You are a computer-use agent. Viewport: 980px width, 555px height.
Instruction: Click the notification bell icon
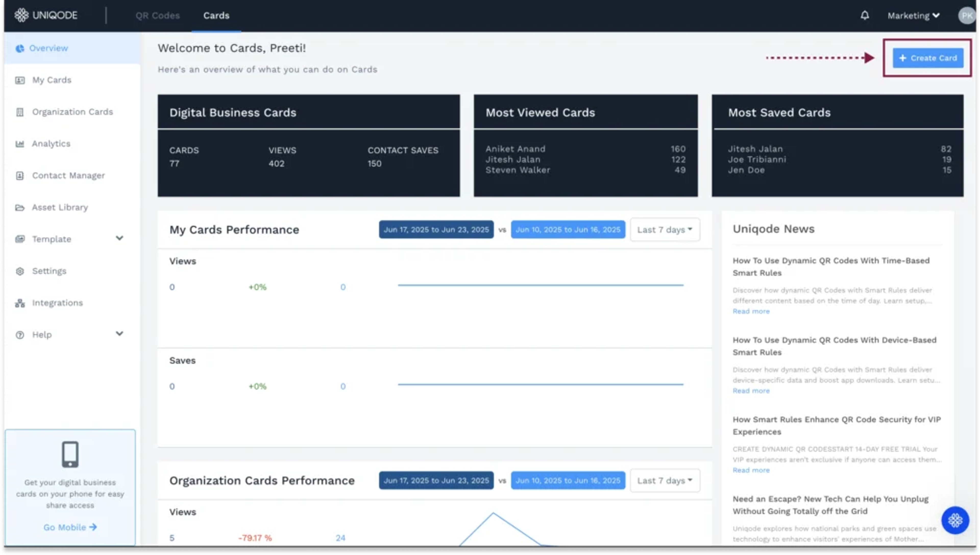pos(864,15)
